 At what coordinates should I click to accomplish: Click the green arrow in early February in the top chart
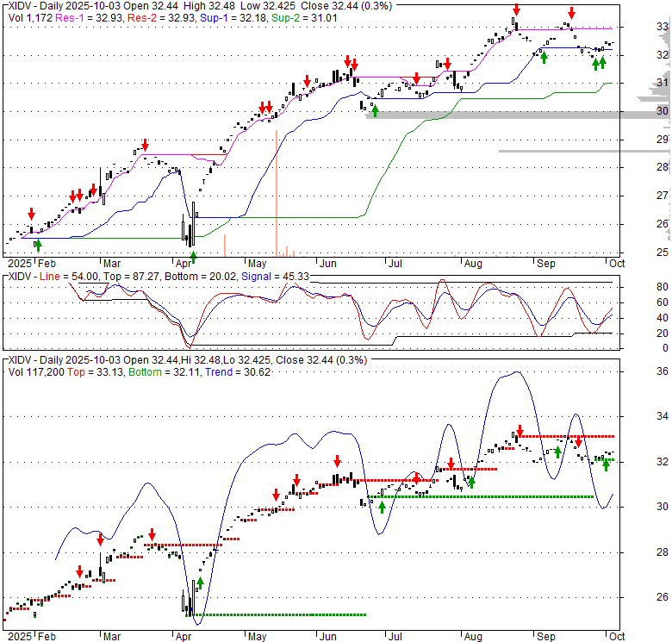point(37,246)
